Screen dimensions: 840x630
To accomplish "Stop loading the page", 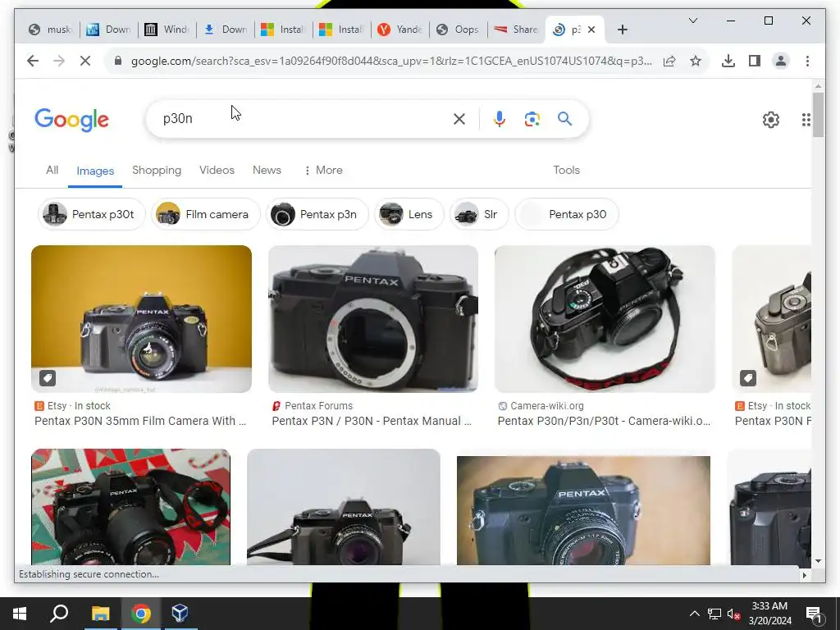I will [x=85, y=61].
